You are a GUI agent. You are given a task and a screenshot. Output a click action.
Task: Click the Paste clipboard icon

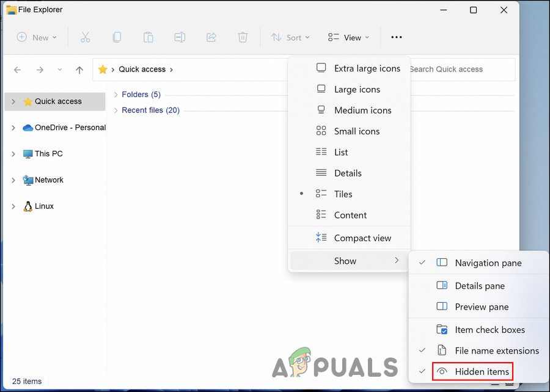(x=148, y=37)
